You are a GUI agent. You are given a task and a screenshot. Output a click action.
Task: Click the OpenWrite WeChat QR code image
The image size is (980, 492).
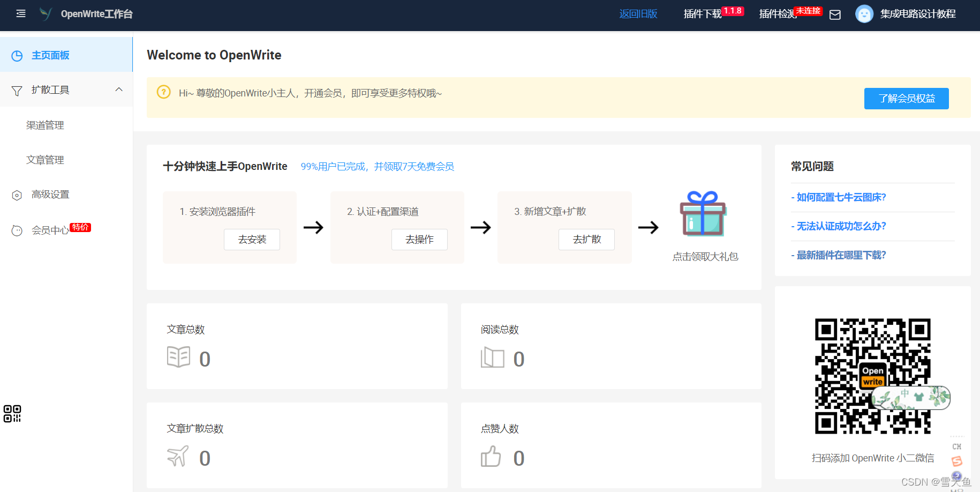coord(872,376)
